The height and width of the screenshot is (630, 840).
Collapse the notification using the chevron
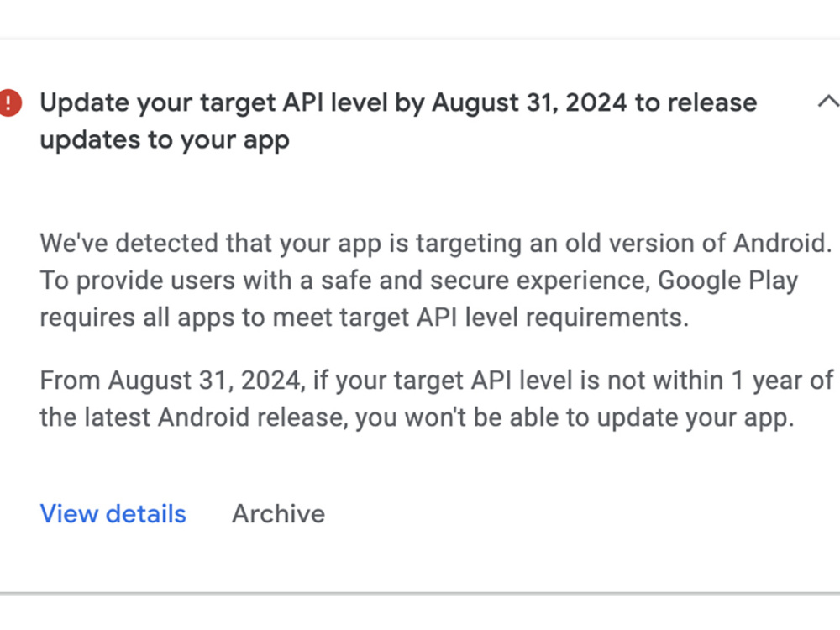click(x=829, y=101)
